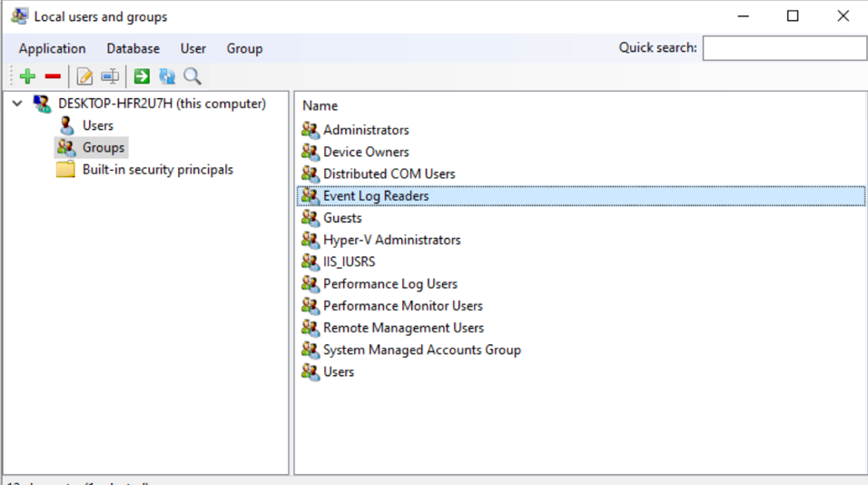Click the Performance Monitor Users group icon

[310, 305]
